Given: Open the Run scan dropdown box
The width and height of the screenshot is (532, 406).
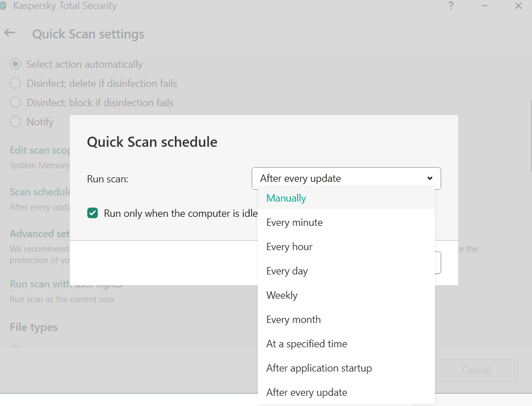Looking at the screenshot, I should click(x=346, y=178).
